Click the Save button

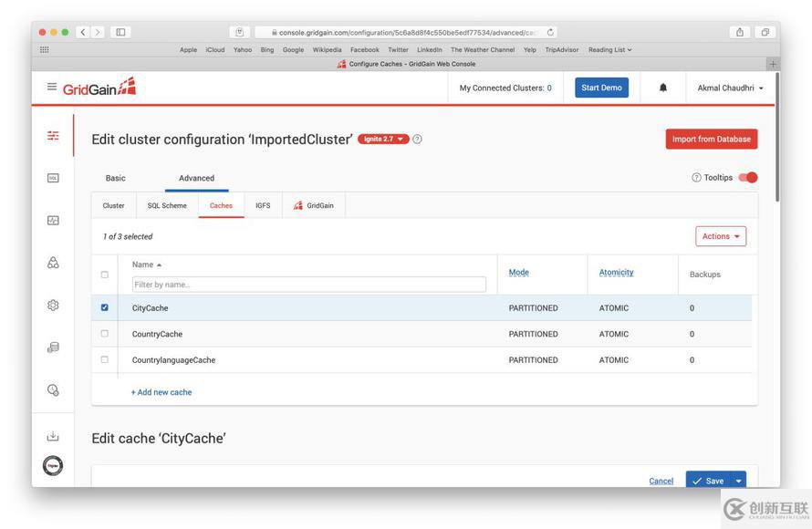tap(708, 481)
